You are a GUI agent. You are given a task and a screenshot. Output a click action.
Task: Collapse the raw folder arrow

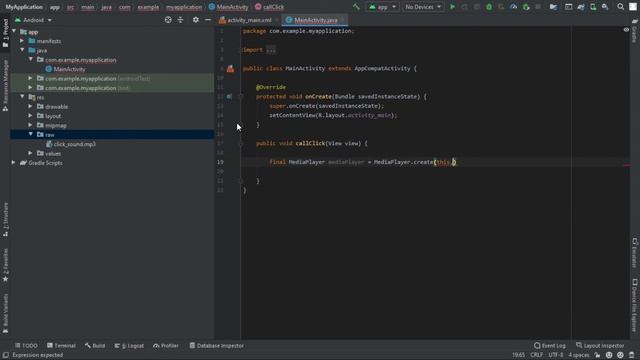(x=31, y=134)
